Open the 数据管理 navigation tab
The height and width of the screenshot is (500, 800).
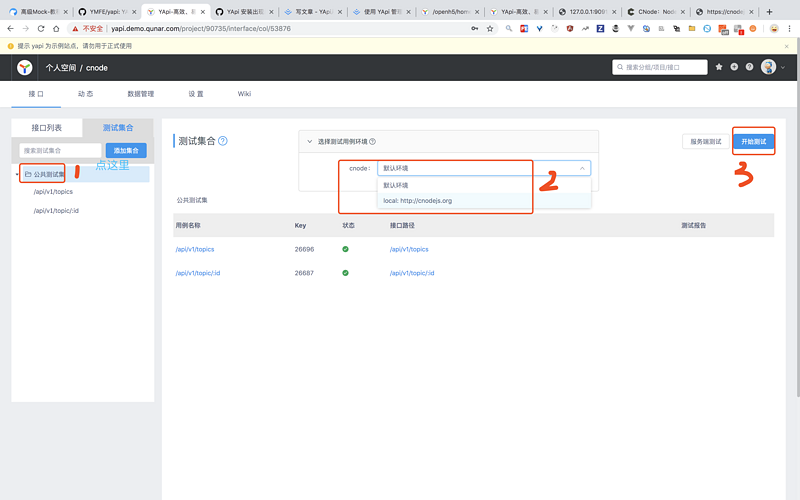tap(140, 94)
